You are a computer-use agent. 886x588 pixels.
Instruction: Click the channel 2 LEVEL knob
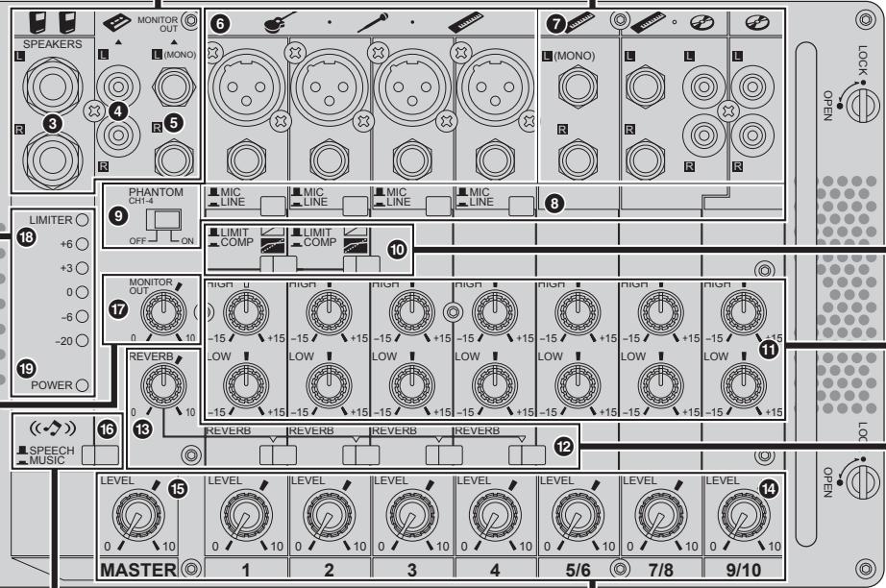[330, 515]
